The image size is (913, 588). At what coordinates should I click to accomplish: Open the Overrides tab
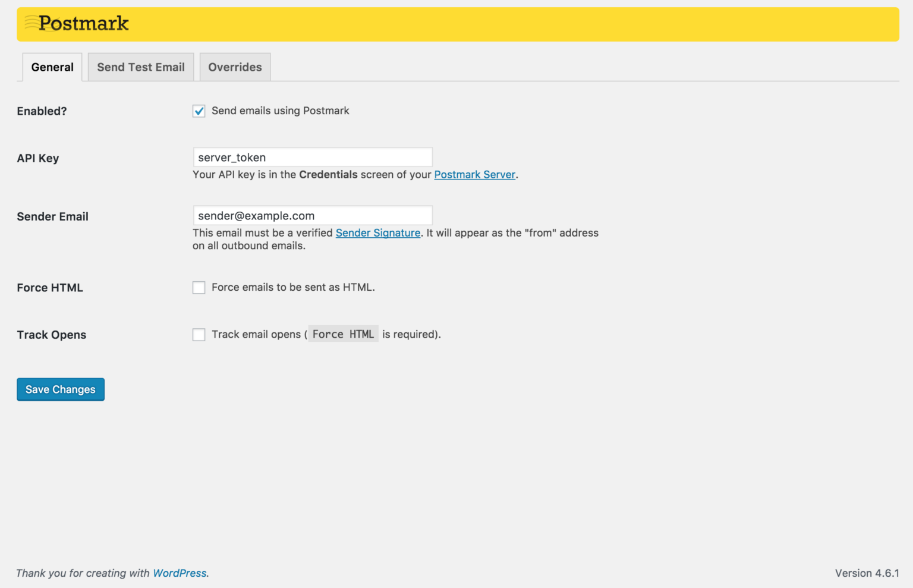pos(235,67)
